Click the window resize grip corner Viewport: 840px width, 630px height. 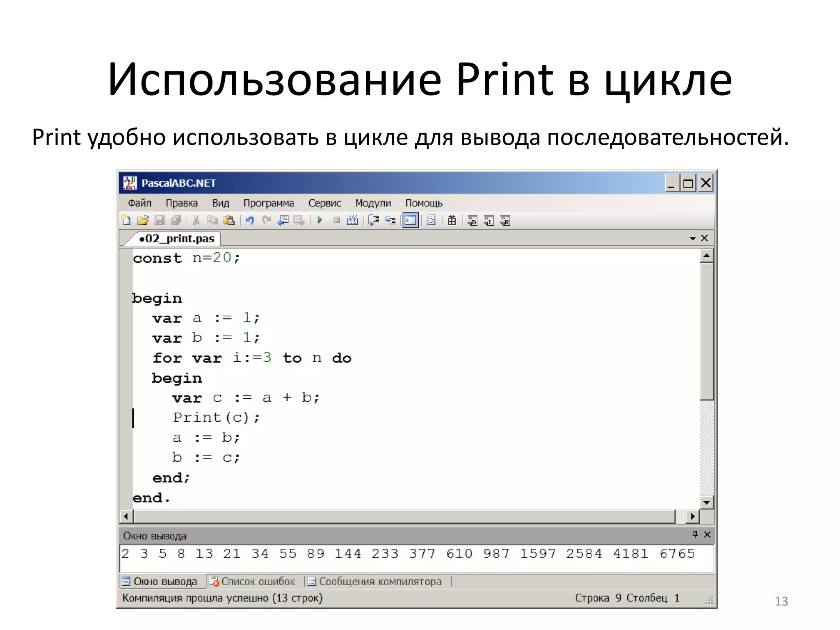[709, 600]
